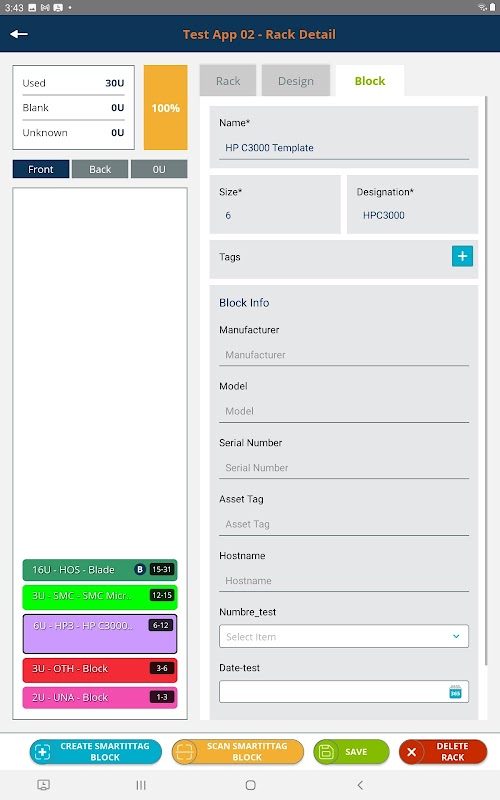Open the screen share navigation icon
Screen dimensions: 500x800
pyautogui.click(x=44, y=785)
